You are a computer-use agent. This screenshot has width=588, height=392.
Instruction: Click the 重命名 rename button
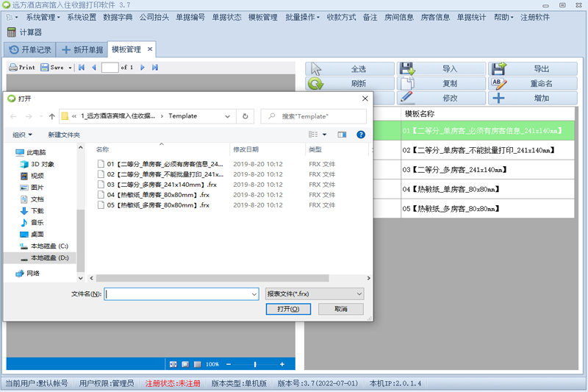532,83
